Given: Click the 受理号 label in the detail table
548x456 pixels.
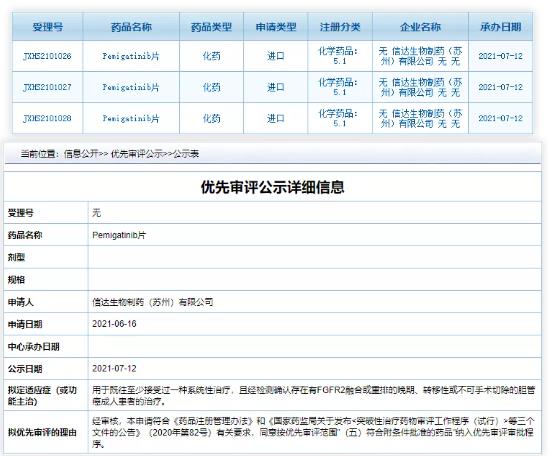Looking at the screenshot, I should (21, 212).
